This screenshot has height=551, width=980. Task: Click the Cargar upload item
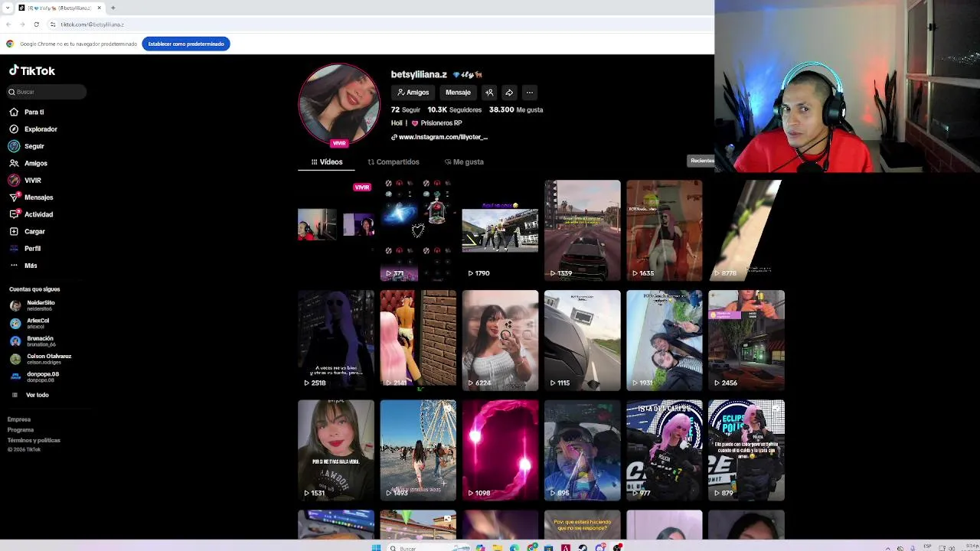(x=27, y=231)
